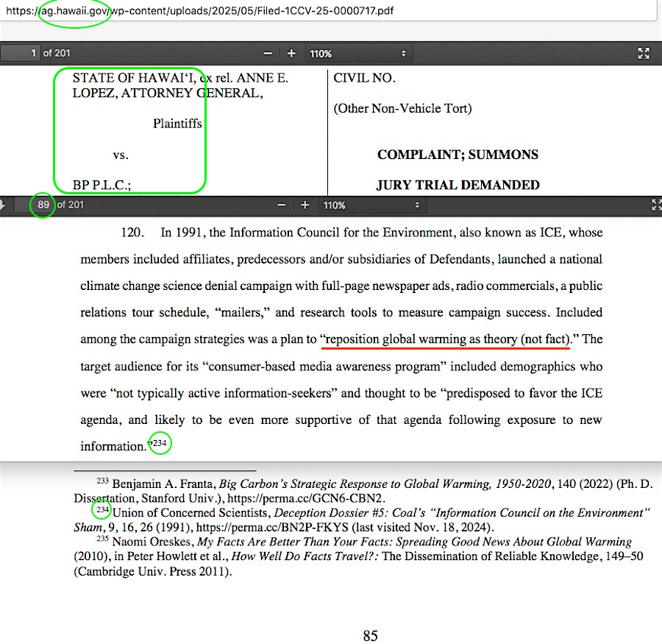Click superscript 234 after the word information

tap(160, 443)
